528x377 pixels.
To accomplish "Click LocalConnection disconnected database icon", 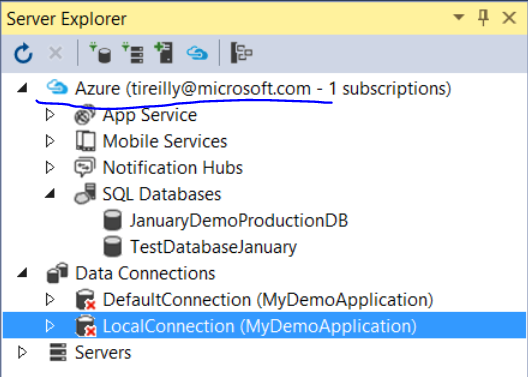I will 86,325.
